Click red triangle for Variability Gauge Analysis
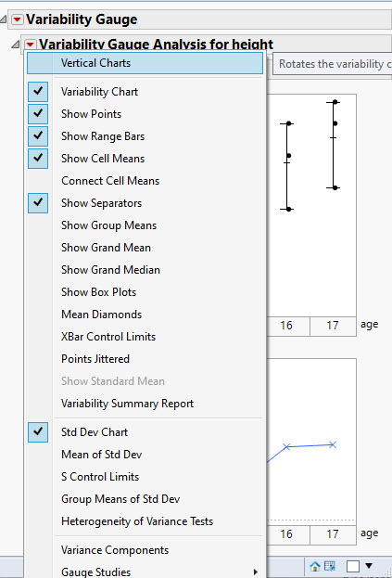The width and height of the screenshot is (392, 578). click(30, 45)
